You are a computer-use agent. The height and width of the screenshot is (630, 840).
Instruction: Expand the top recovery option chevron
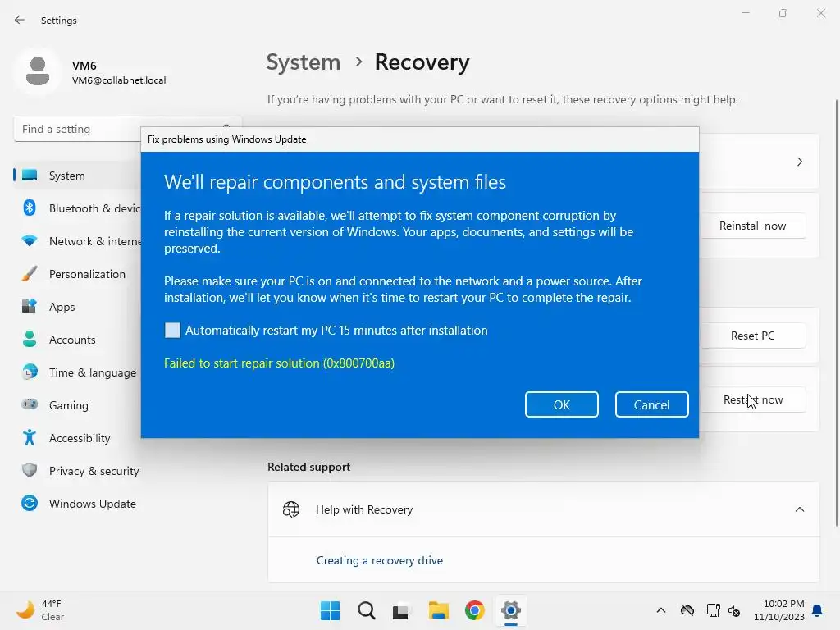[x=799, y=162]
